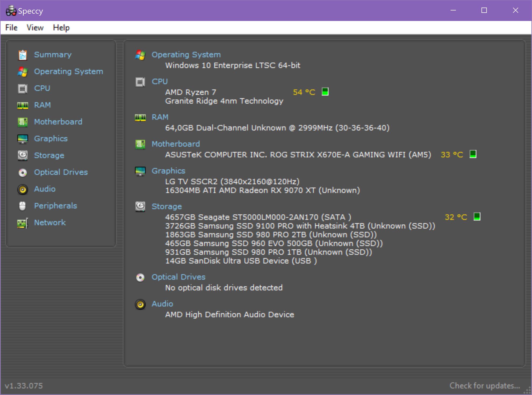Open Graphics section in the sidebar
532x395 pixels.
(51, 139)
